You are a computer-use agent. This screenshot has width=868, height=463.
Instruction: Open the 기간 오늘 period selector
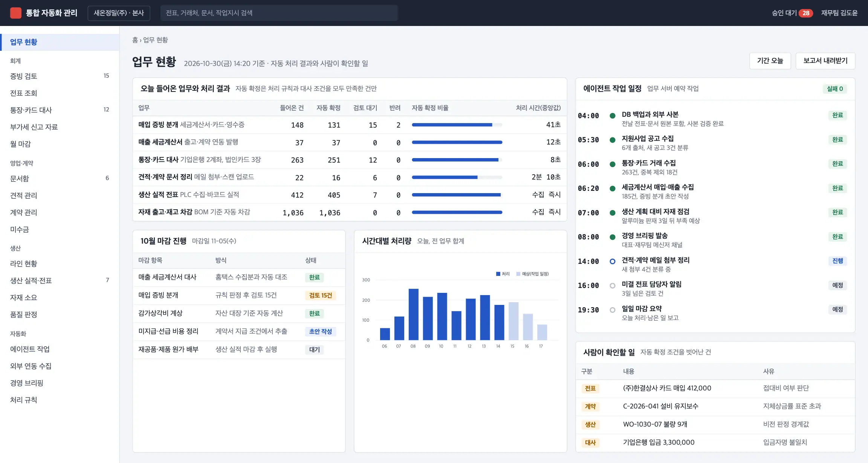pos(770,61)
